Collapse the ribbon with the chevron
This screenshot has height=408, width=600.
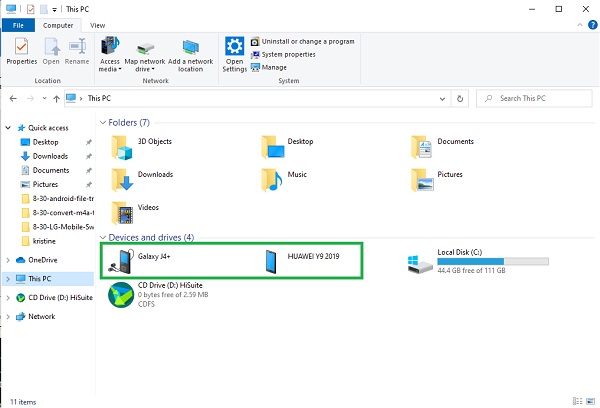pos(580,25)
